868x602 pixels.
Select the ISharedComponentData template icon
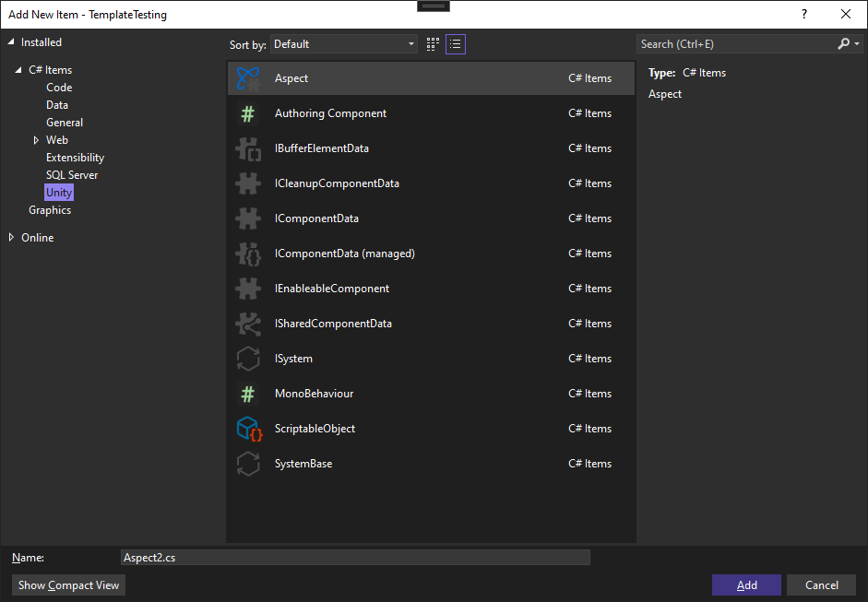247,323
